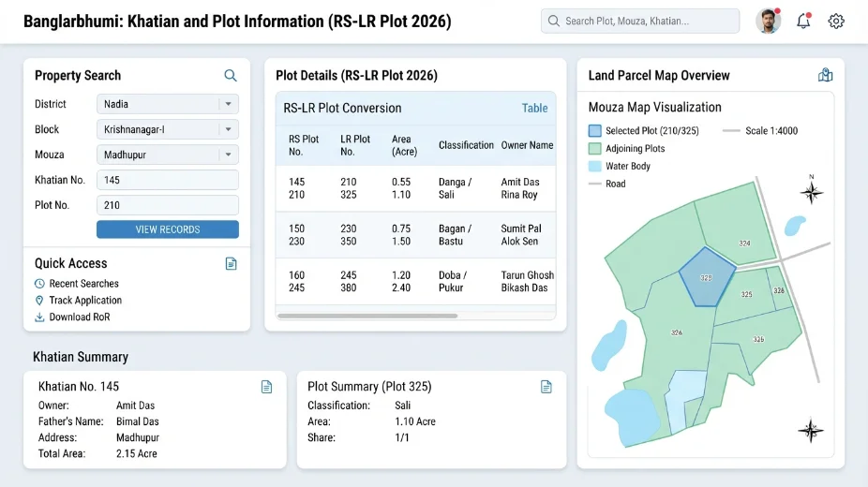This screenshot has height=487, width=868.
Task: Open the user profile avatar
Action: pos(768,21)
